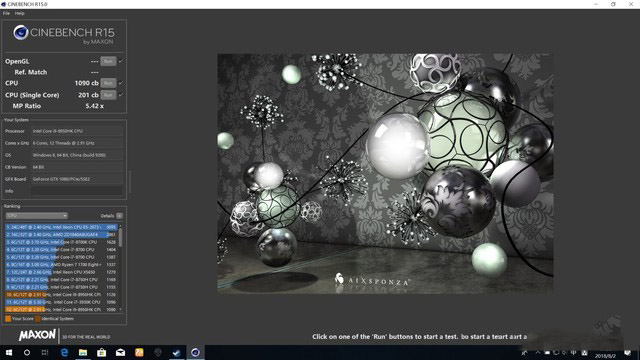The height and width of the screenshot is (360, 640).
Task: Select ranking row 2 AMD 16C/32T
Action: point(61,235)
